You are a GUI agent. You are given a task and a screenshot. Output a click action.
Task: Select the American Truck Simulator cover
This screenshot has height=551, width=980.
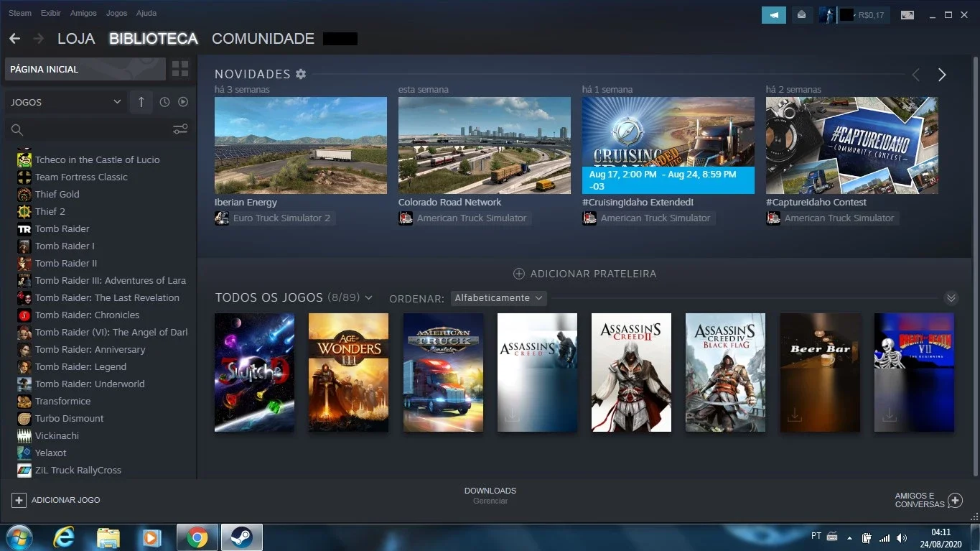443,372
